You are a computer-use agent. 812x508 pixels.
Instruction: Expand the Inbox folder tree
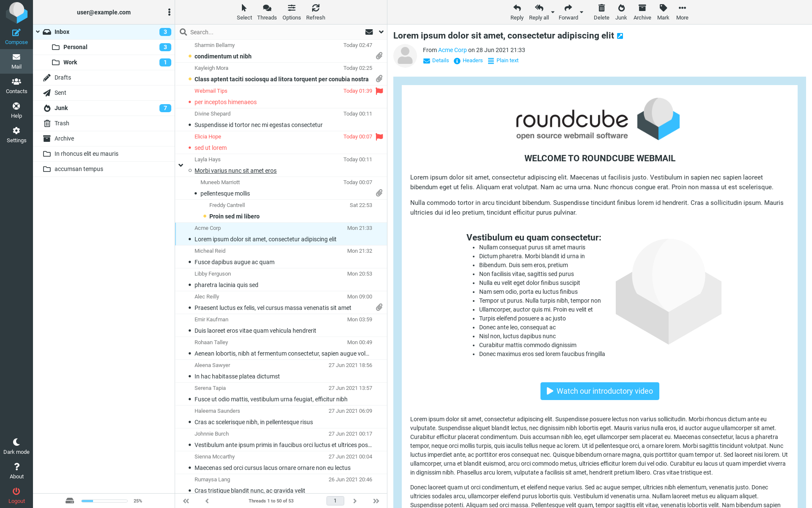click(x=38, y=32)
